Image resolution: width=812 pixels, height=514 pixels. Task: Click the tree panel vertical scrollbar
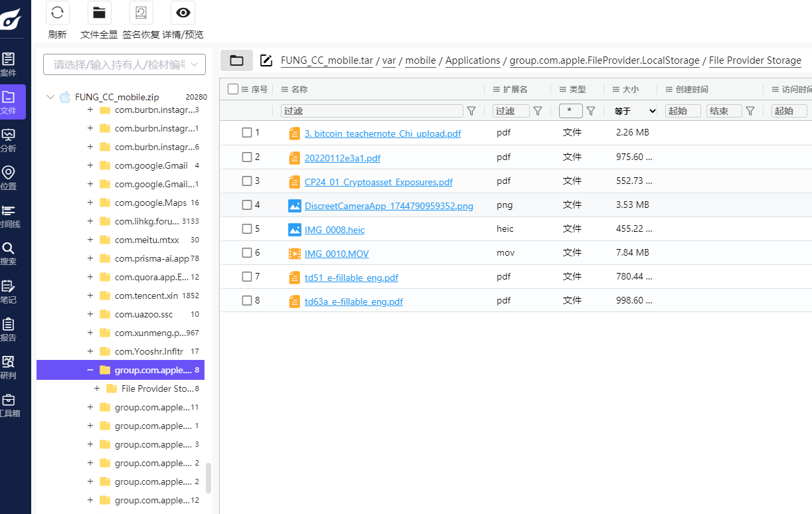(208, 478)
